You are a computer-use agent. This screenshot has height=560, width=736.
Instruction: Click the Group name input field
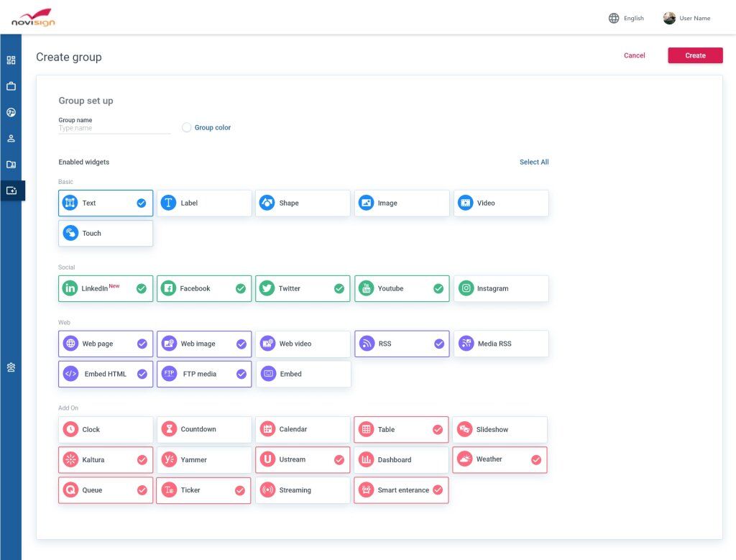click(x=114, y=127)
